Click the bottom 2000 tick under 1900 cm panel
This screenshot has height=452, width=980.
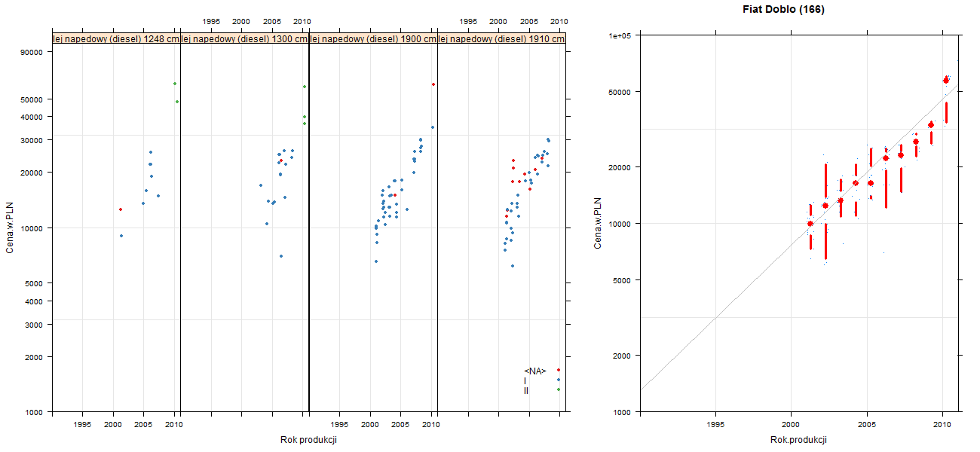(370, 425)
